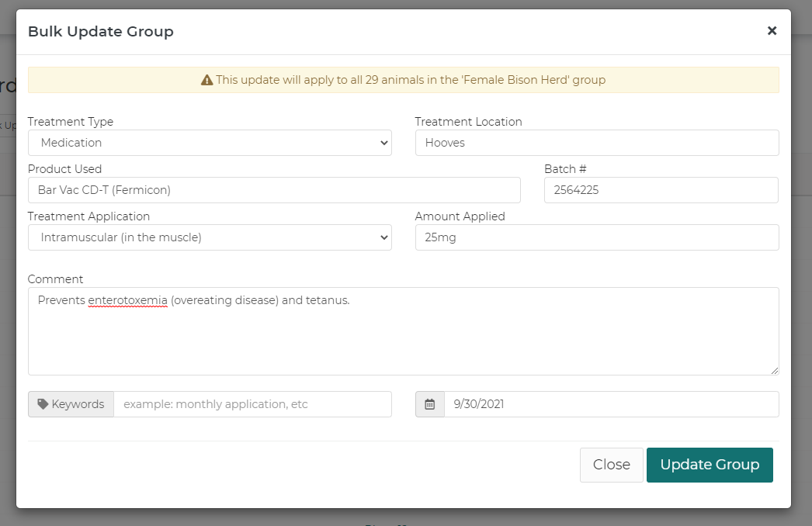Click the warning triangle icon in the alert
The height and width of the screenshot is (526, 812).
click(x=206, y=80)
